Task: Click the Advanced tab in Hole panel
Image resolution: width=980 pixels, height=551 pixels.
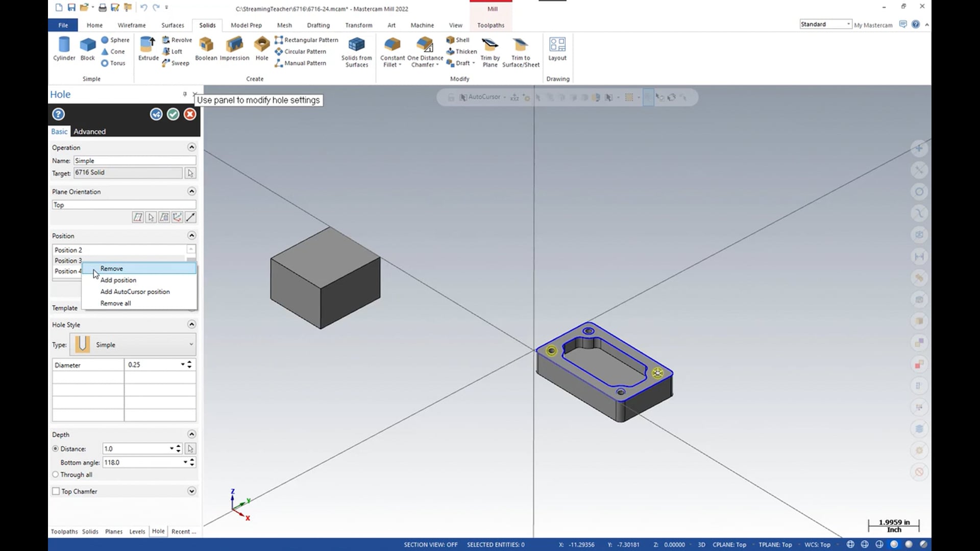Action: tap(89, 131)
